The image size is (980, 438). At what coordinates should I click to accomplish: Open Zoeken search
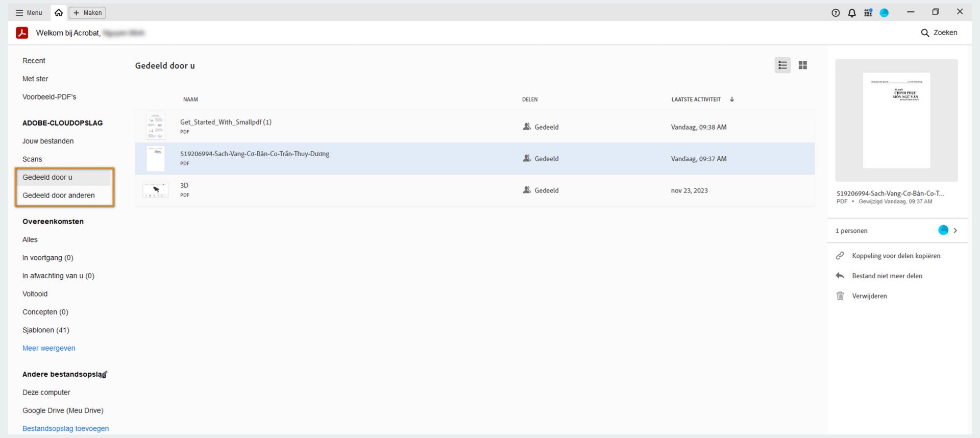coord(939,33)
